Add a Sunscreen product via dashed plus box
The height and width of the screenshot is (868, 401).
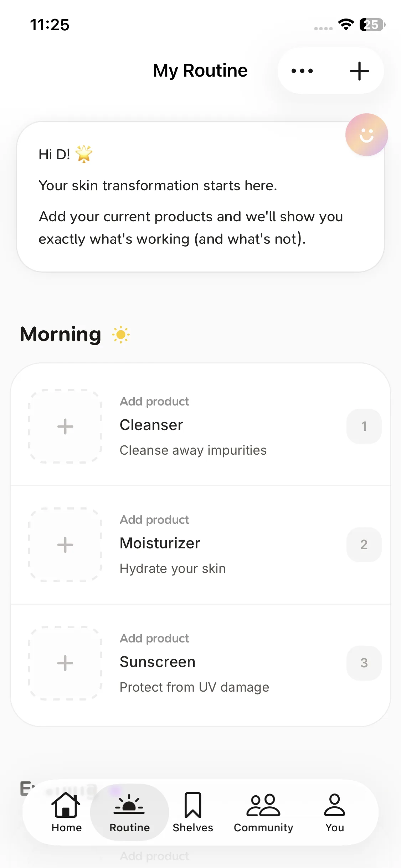pos(65,663)
